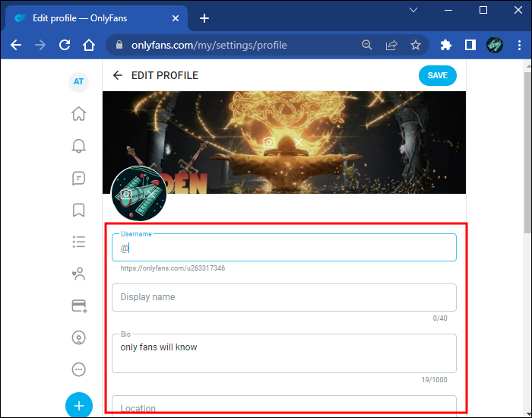This screenshot has height=418, width=532.
Task: Bookmark page with star icon
Action: (416, 45)
